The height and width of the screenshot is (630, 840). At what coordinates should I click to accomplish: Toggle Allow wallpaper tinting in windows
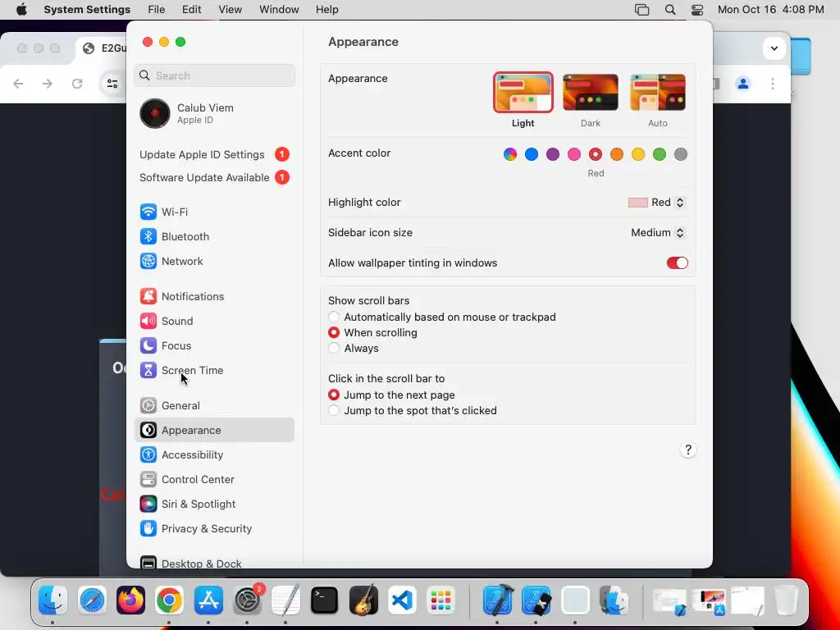pyautogui.click(x=677, y=263)
